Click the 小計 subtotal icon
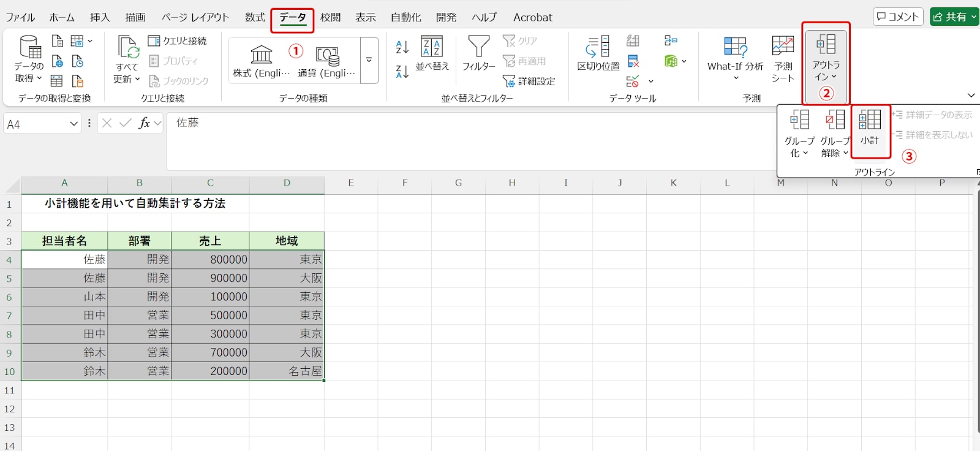Screen dimensions: 980x451 pyautogui.click(x=870, y=127)
